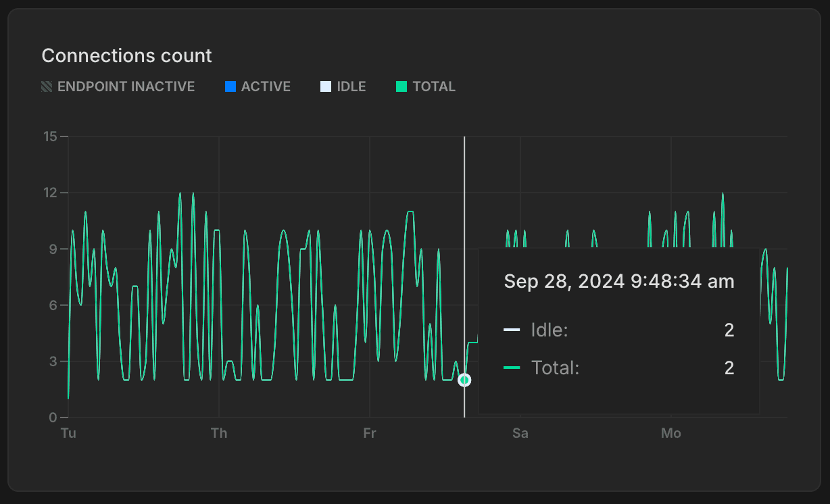Toggle the IDLE series visibility
The image size is (830, 504).
343,86
